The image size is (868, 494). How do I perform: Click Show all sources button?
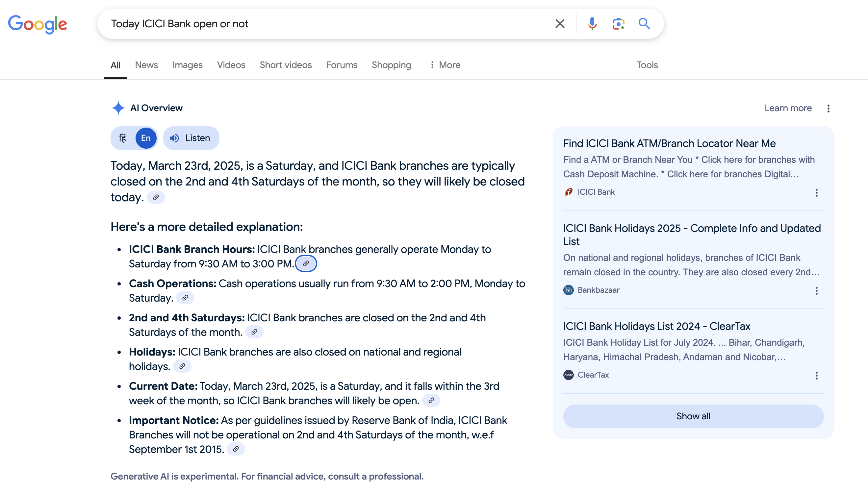[693, 416]
